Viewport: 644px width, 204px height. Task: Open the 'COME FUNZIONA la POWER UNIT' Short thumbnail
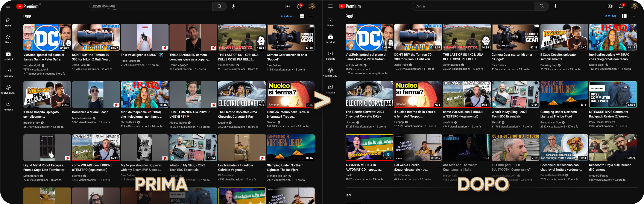(x=193, y=95)
